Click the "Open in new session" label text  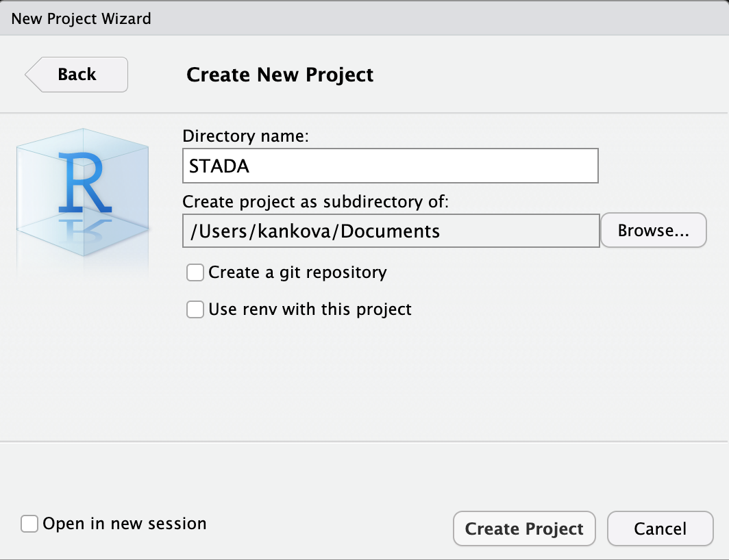pyautogui.click(x=124, y=524)
